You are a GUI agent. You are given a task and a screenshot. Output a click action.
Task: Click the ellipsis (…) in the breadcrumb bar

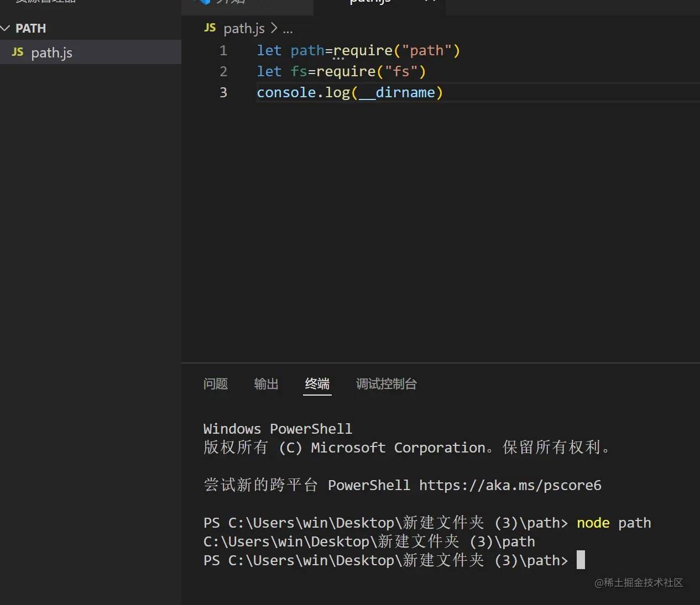click(x=288, y=29)
